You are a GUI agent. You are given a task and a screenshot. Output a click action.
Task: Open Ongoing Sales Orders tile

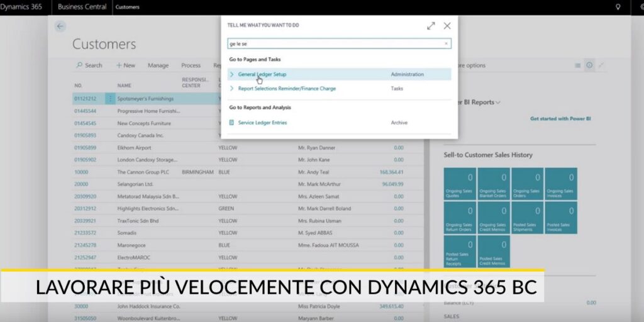[x=528, y=184]
